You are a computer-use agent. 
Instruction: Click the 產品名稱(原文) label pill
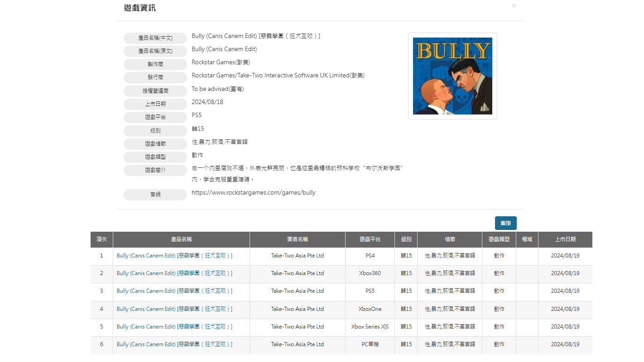[155, 51]
